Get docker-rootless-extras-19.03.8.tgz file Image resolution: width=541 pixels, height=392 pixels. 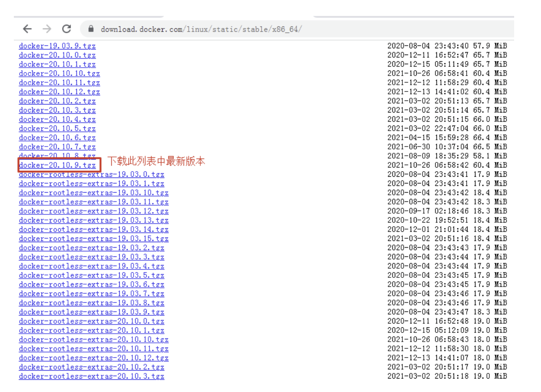pos(92,303)
